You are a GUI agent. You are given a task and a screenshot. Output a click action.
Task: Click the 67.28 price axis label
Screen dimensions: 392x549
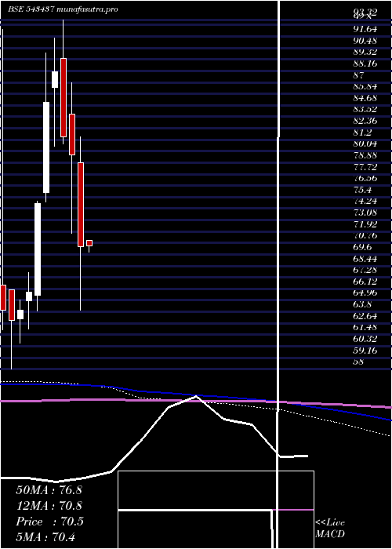(x=365, y=270)
